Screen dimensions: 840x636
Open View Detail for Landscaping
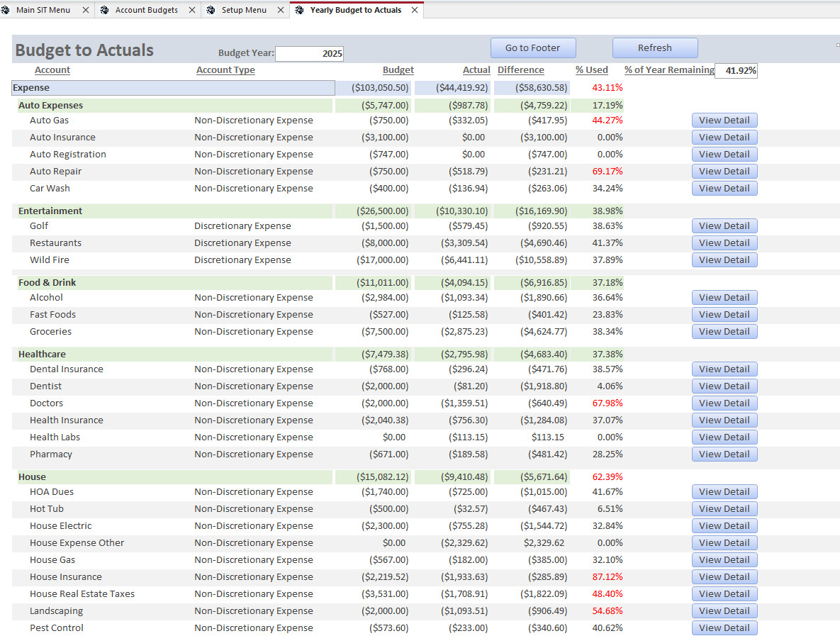click(x=724, y=610)
